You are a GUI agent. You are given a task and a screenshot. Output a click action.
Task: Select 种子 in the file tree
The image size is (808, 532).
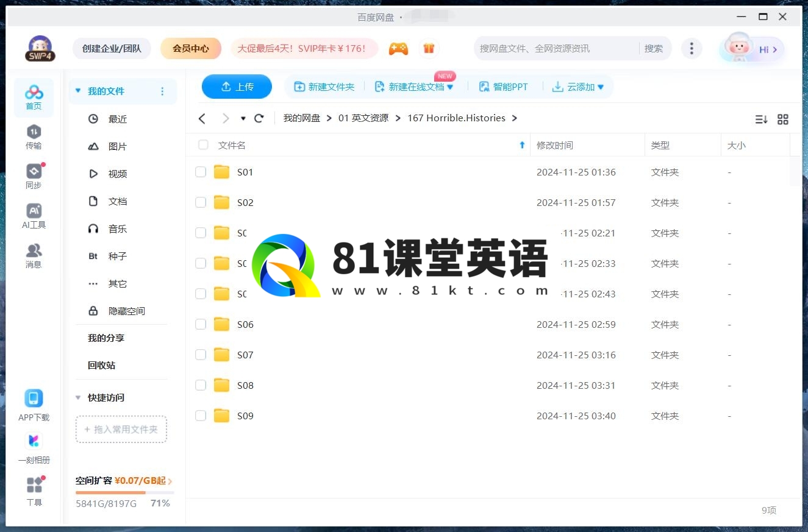coord(118,256)
